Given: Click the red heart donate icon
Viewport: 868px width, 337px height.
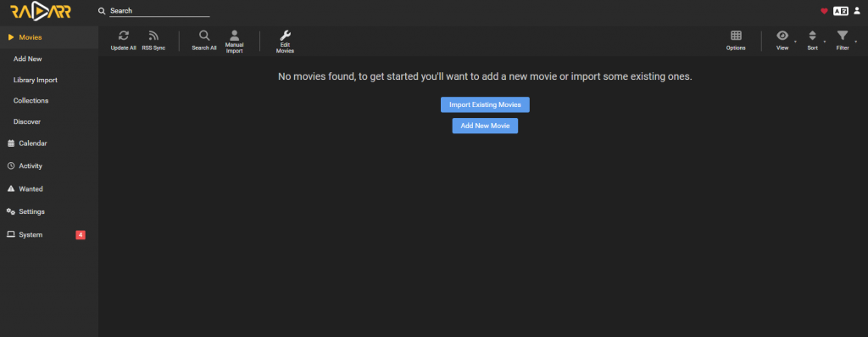Looking at the screenshot, I should [x=824, y=11].
